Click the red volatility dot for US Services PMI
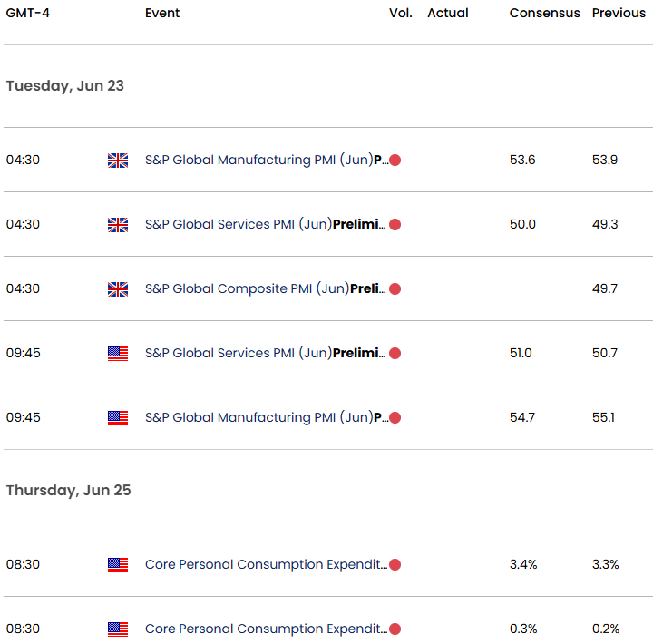The height and width of the screenshot is (644, 653). (x=395, y=353)
